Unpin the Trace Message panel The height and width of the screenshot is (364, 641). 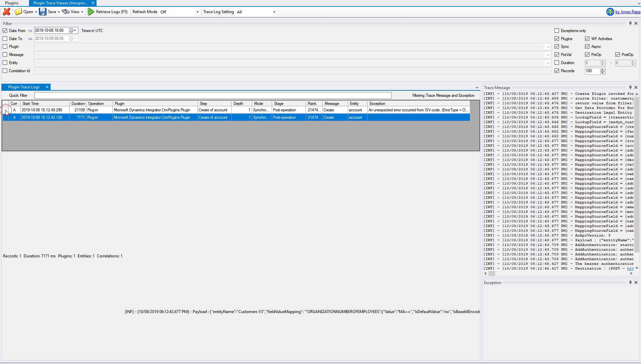pos(630,87)
